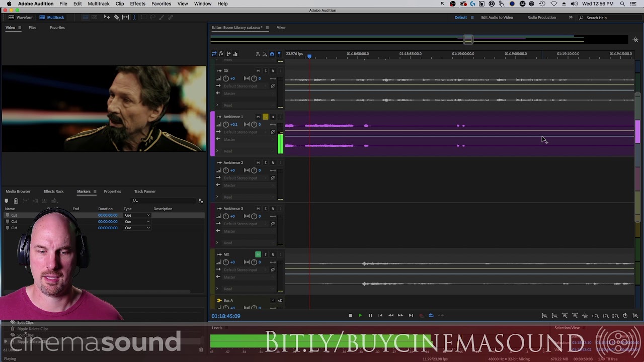Pause playback in transport
Viewport: 644px width, 362px height.
coord(370,315)
